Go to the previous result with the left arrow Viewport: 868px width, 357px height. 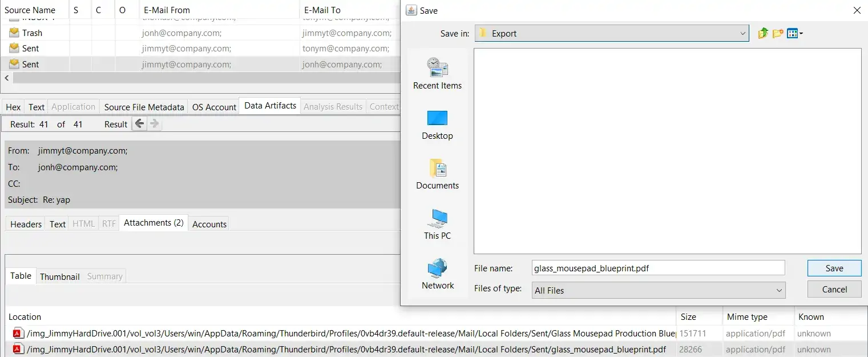point(139,123)
